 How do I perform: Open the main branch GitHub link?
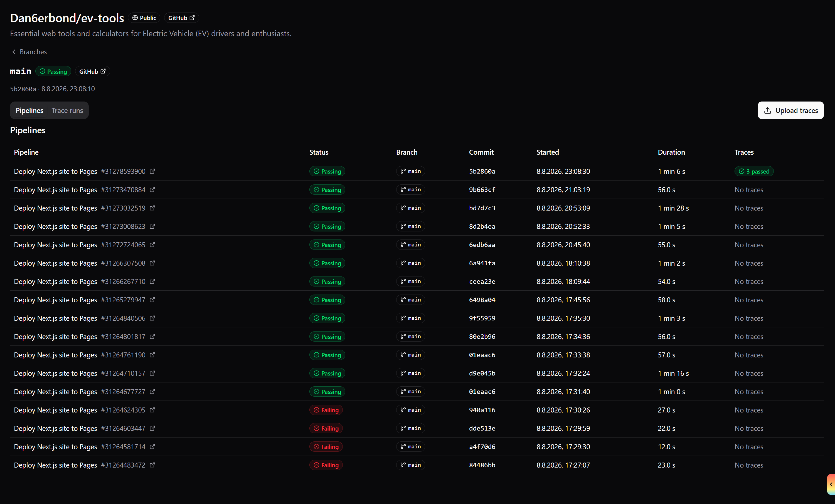point(92,71)
